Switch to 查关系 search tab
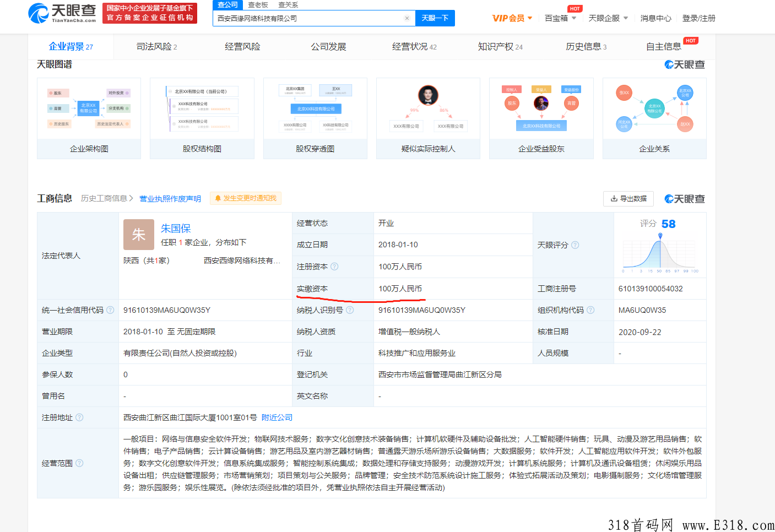 coord(288,5)
